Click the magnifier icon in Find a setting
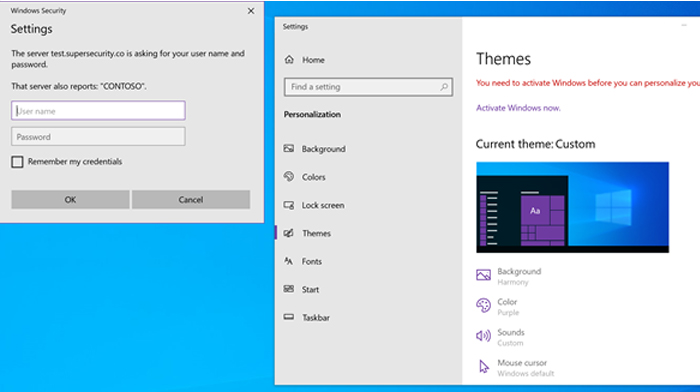 444,87
